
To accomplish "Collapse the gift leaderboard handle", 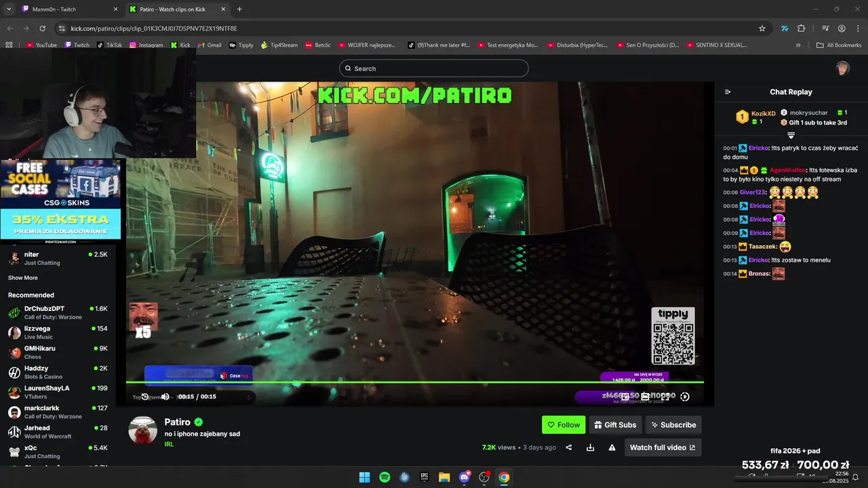I will coord(791,136).
